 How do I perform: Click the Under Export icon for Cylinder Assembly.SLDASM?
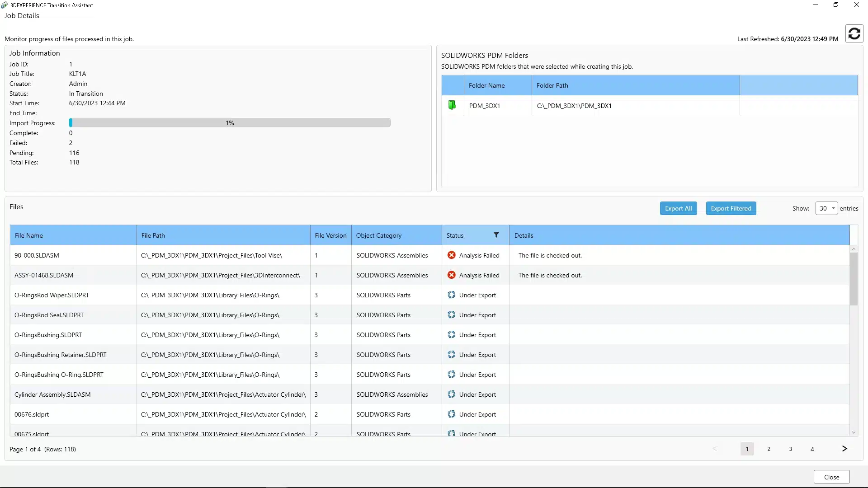tap(452, 394)
